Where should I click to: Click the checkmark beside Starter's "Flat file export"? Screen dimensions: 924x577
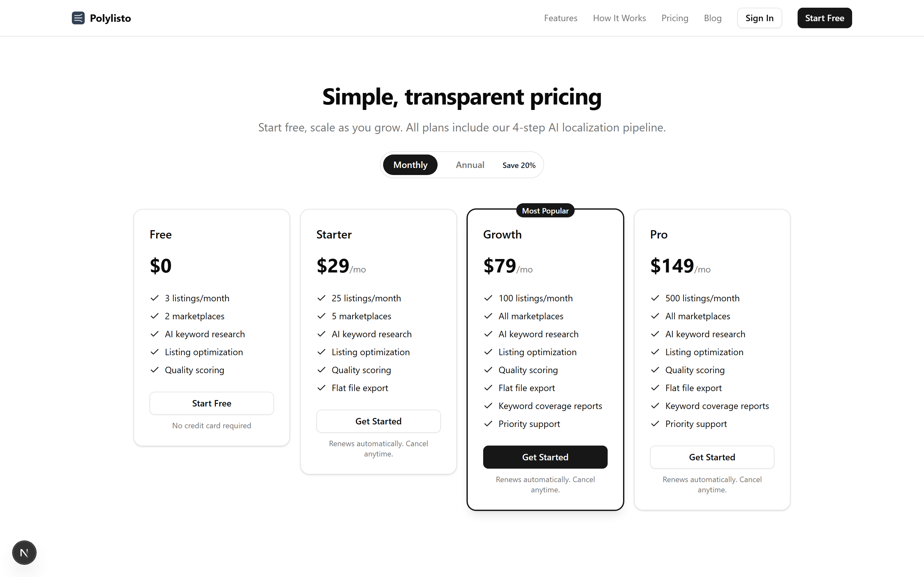tap(321, 388)
